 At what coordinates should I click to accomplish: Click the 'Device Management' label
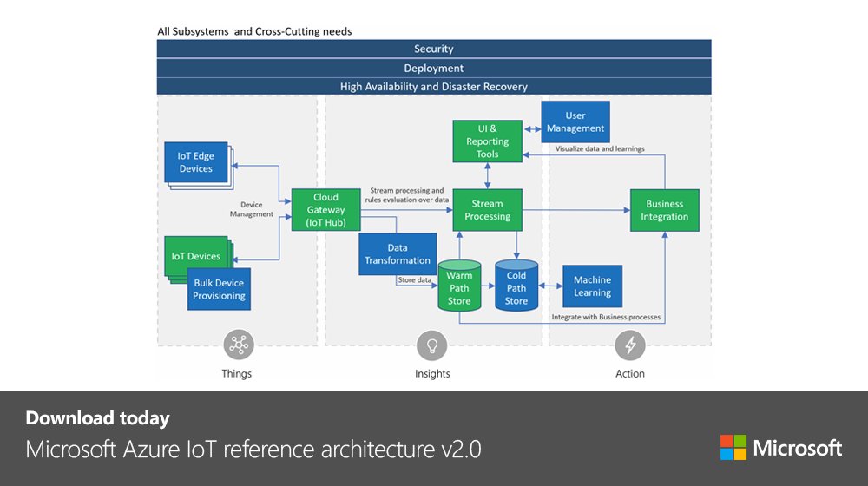tap(252, 209)
